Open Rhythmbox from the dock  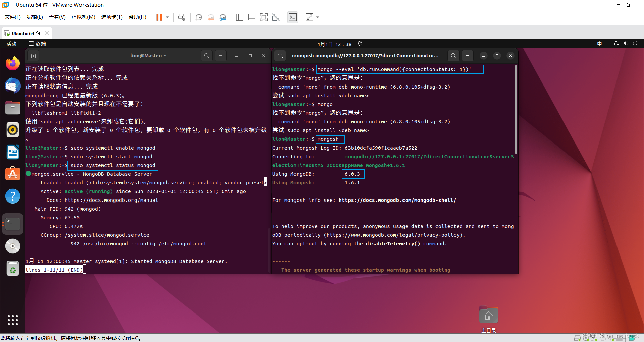tap(13, 130)
